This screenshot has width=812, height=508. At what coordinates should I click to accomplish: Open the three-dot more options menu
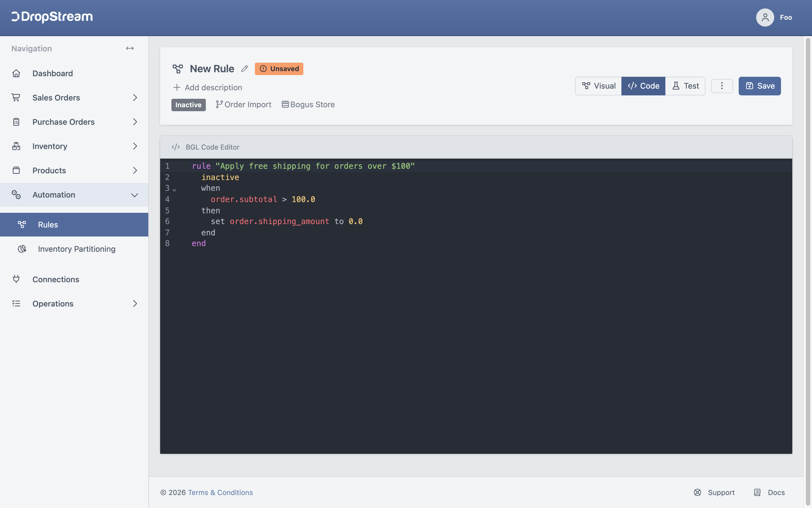click(722, 86)
